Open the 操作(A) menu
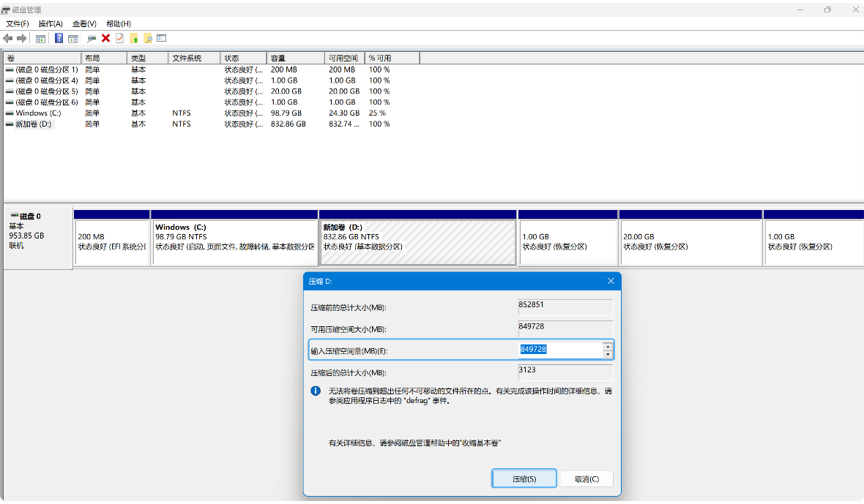Image resolution: width=864 pixels, height=504 pixels. (x=51, y=24)
